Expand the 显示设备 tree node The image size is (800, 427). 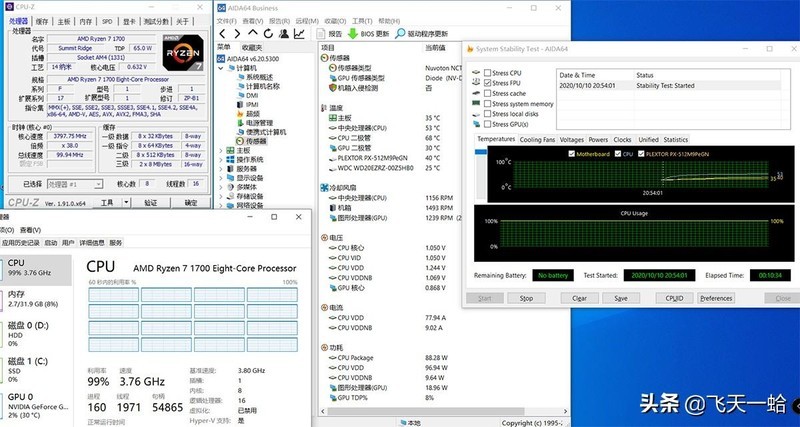[221, 178]
